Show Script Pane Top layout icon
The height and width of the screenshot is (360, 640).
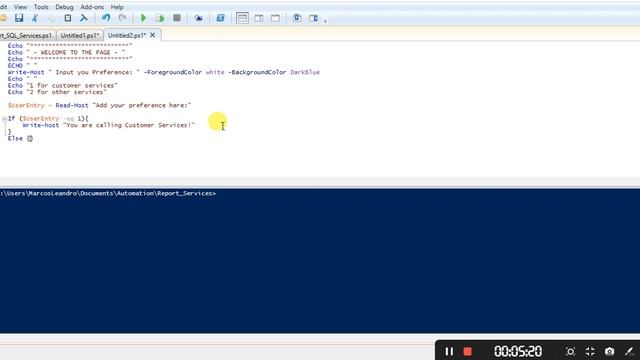(x=242, y=18)
